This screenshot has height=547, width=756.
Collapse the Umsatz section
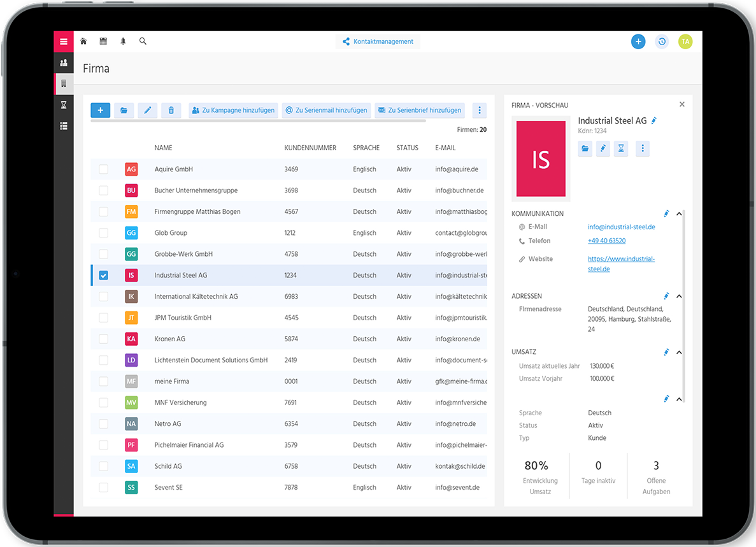679,352
